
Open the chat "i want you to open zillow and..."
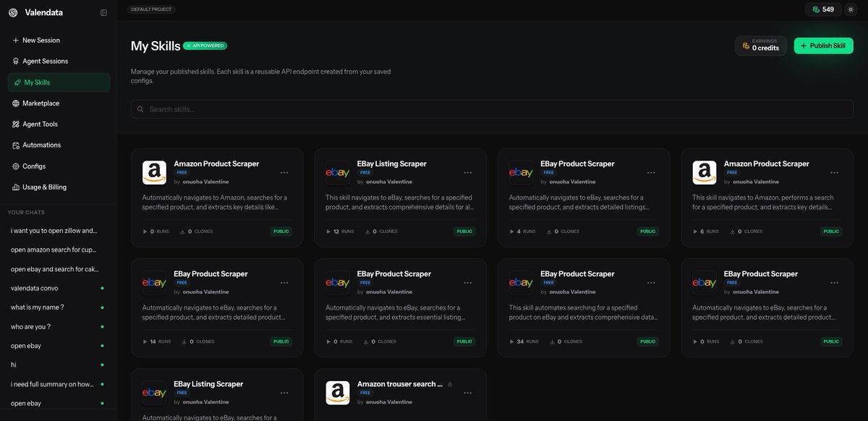click(54, 231)
